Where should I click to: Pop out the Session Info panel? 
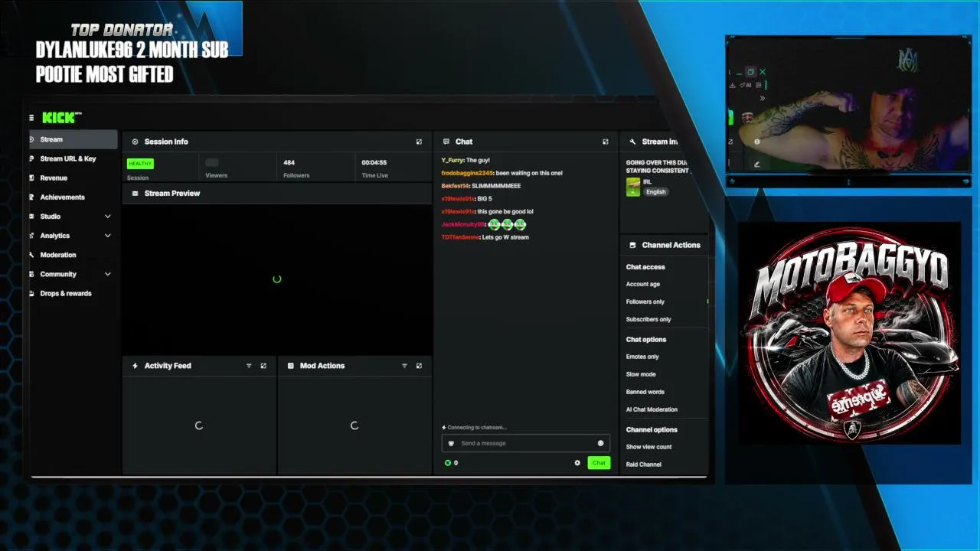point(419,142)
